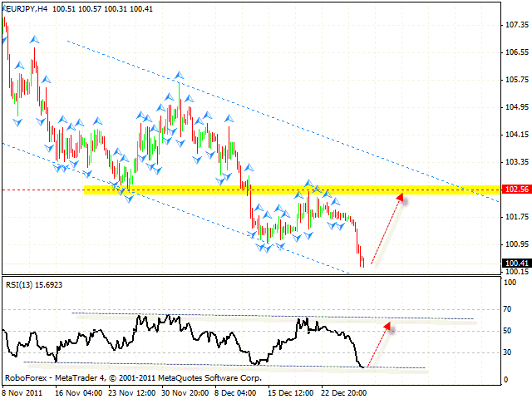Click the small triangle icon beside EURJPY,H4
Image resolution: width=532 pixels, height=399 pixels.
point(5,8)
